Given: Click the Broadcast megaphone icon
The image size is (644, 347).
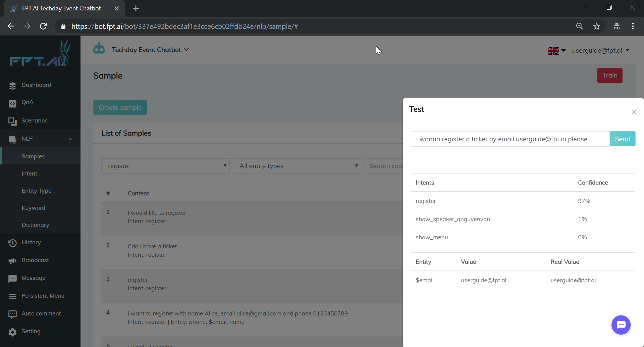Looking at the screenshot, I should [12, 261].
